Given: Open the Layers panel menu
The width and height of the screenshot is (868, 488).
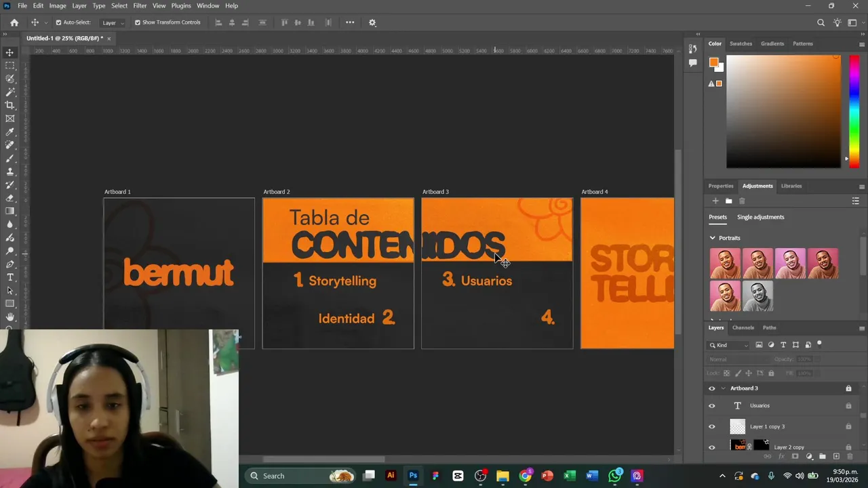Looking at the screenshot, I should tap(862, 328).
